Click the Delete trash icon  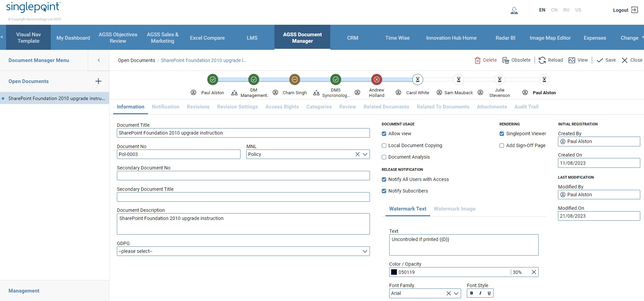point(477,60)
